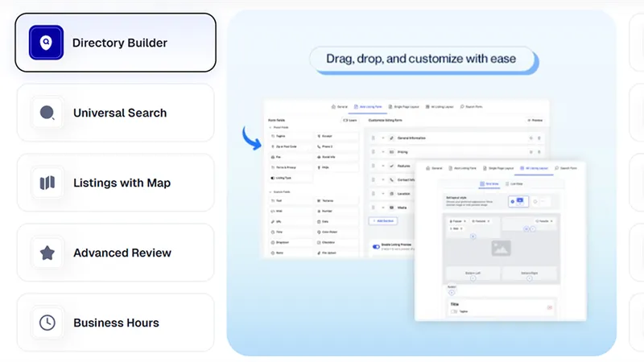
Task: Click plus icon under Bottom Right slot
Action: 530,278
